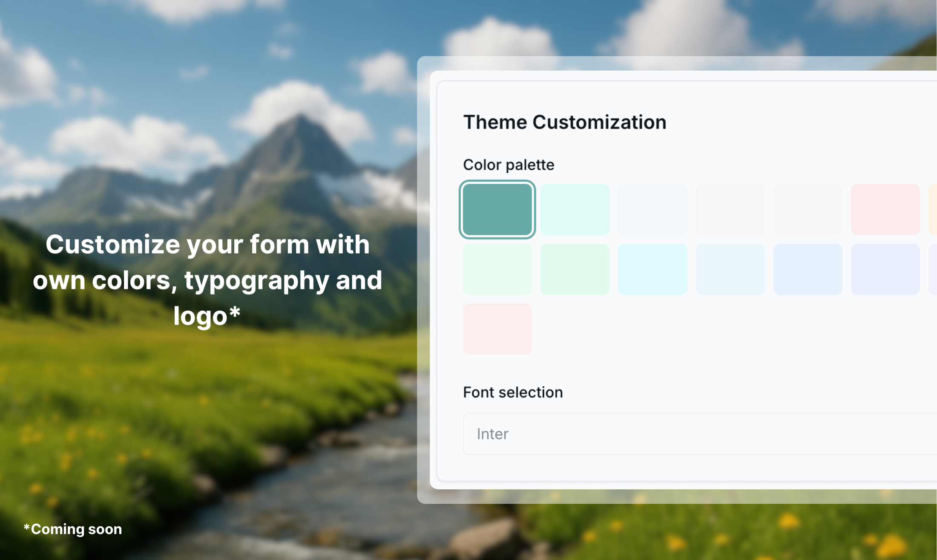Click the Color palette label

(509, 165)
